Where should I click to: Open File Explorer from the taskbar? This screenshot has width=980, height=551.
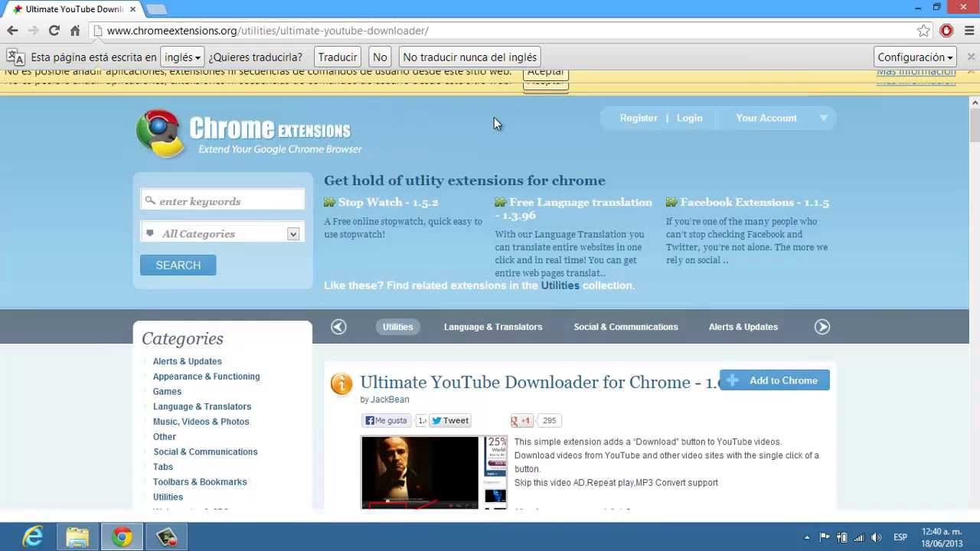tap(77, 537)
